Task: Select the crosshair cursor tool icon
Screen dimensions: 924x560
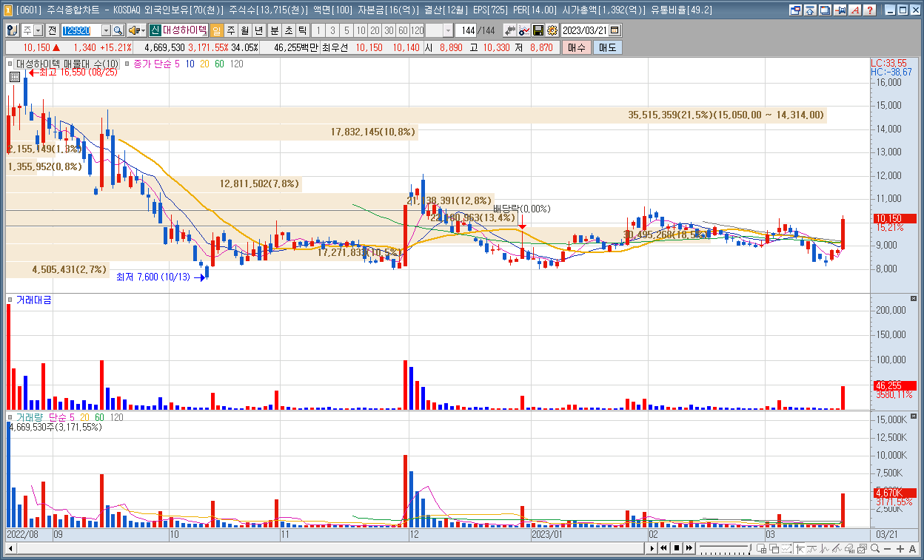Action: (800, 548)
